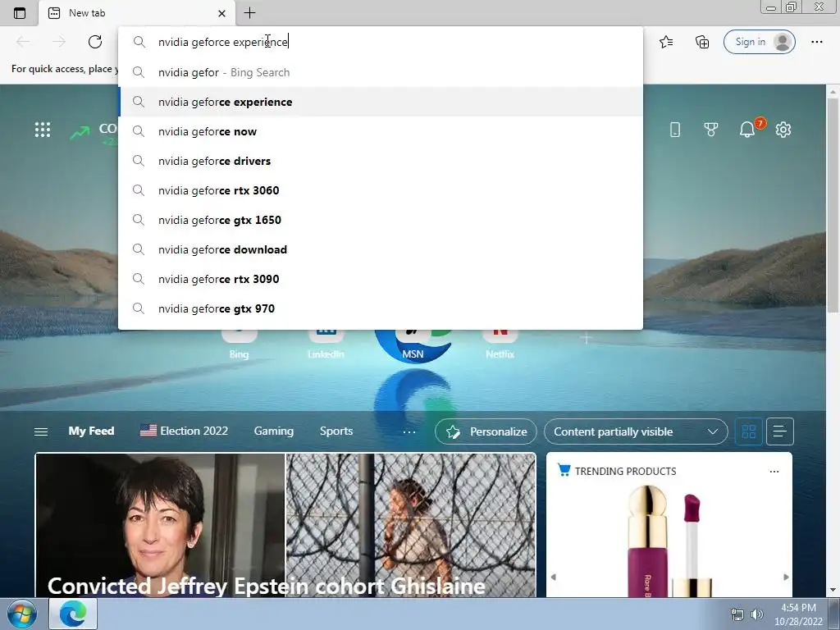Click the green stock trend arrow icon
The image size is (840, 630).
[x=80, y=132]
